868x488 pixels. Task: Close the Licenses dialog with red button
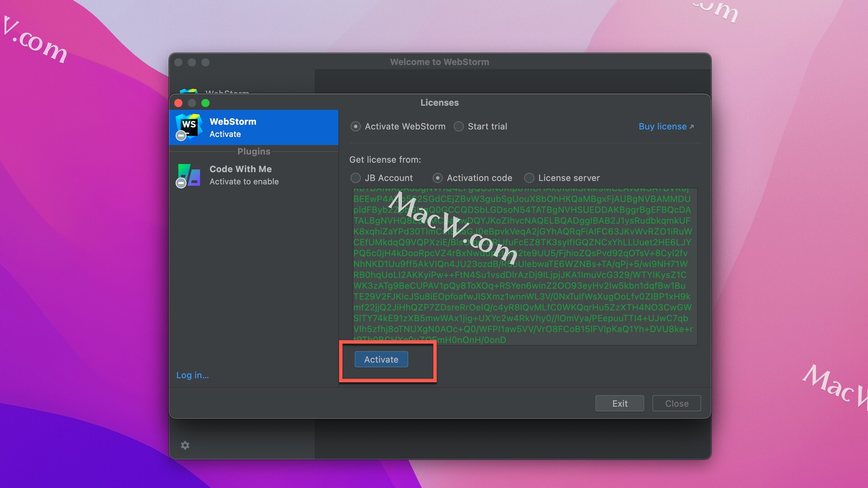click(178, 103)
